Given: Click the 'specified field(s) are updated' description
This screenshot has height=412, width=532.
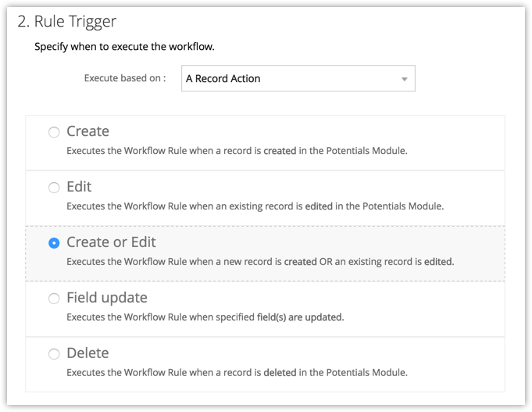Looking at the screenshot, I should 205,317.
